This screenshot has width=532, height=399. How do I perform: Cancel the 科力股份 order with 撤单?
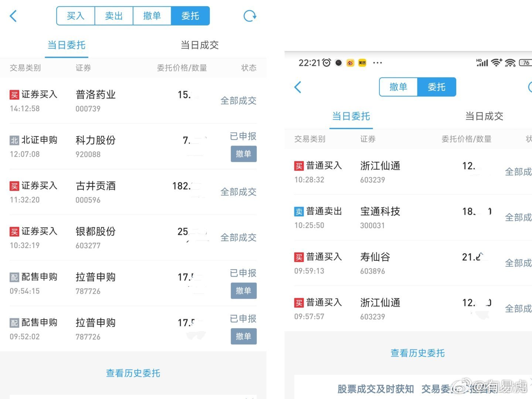point(243,154)
